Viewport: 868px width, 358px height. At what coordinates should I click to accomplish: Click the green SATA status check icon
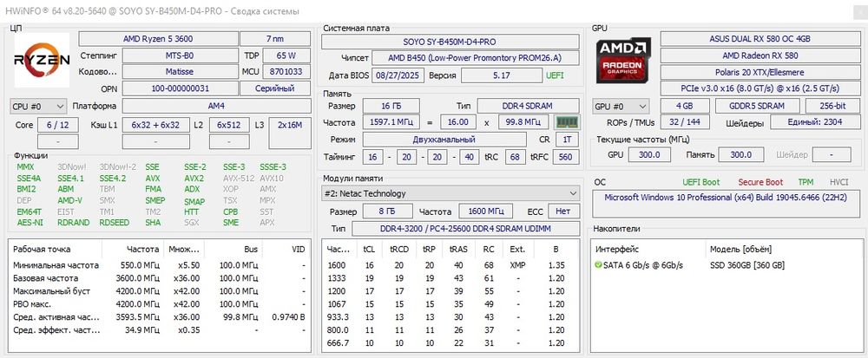click(x=598, y=265)
